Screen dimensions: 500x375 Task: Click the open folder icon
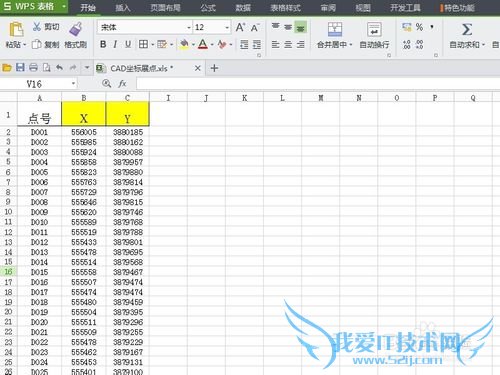(7, 68)
